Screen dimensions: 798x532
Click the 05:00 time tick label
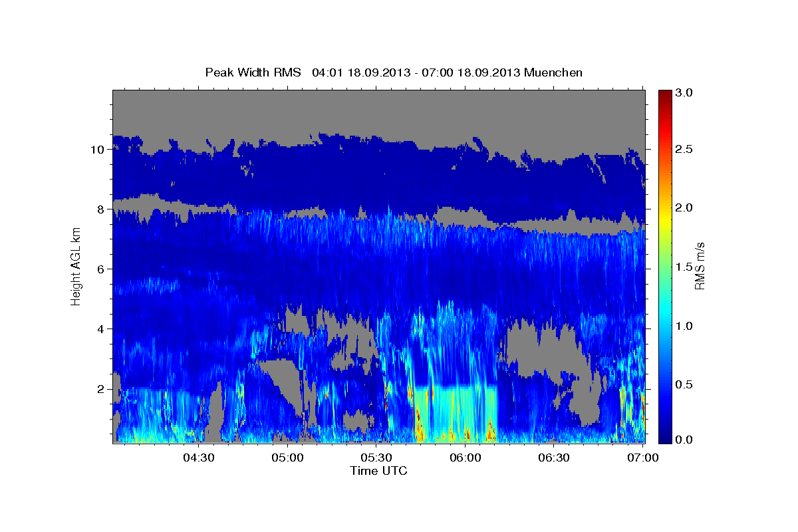289,458
